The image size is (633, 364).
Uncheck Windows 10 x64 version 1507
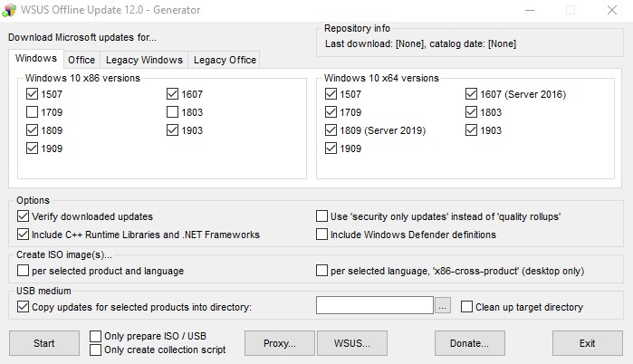tap(331, 94)
